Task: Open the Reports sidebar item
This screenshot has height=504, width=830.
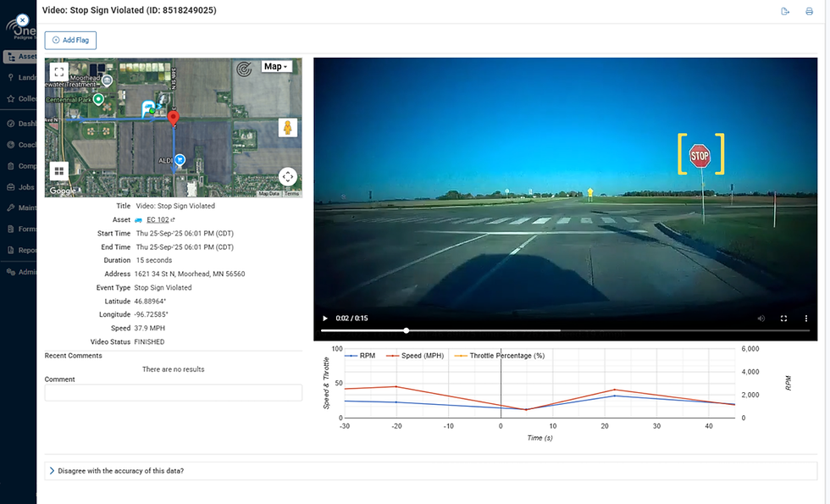Action: point(17,249)
